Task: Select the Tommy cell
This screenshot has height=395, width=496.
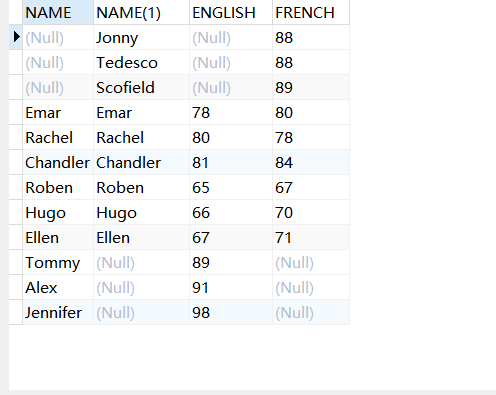Action: [x=58, y=262]
